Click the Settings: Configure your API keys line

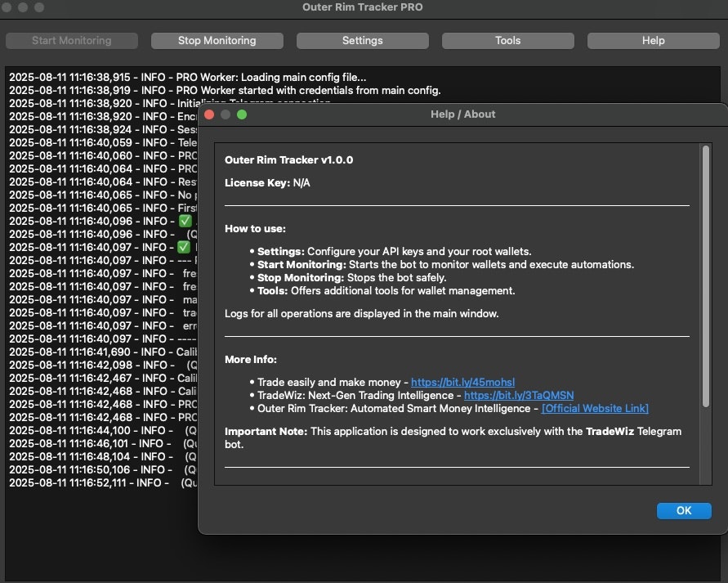(x=394, y=251)
